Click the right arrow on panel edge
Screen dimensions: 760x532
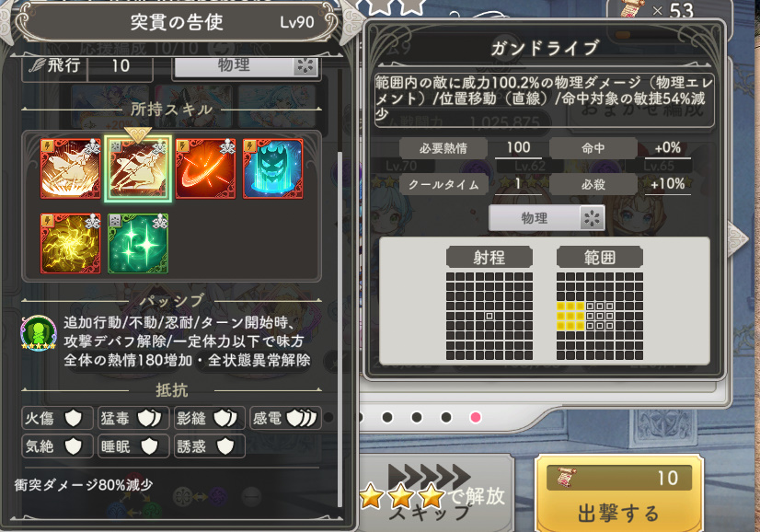pos(738,237)
